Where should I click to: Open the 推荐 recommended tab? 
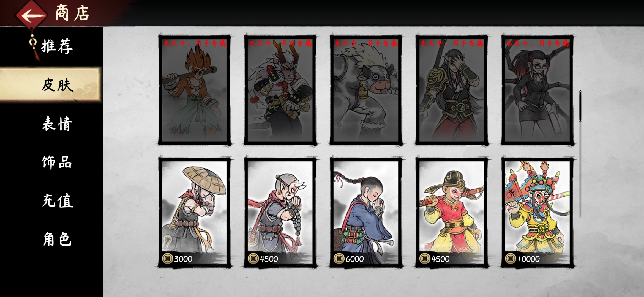57,46
